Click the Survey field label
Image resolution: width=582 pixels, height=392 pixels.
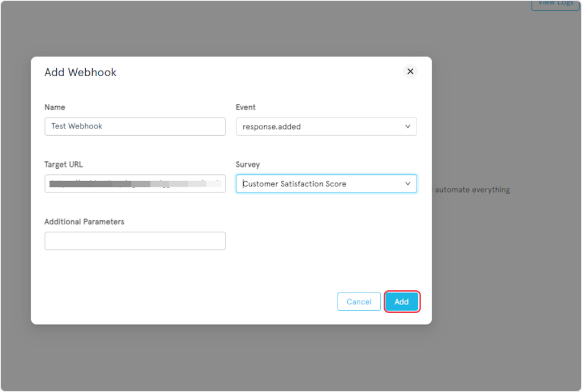coord(248,165)
